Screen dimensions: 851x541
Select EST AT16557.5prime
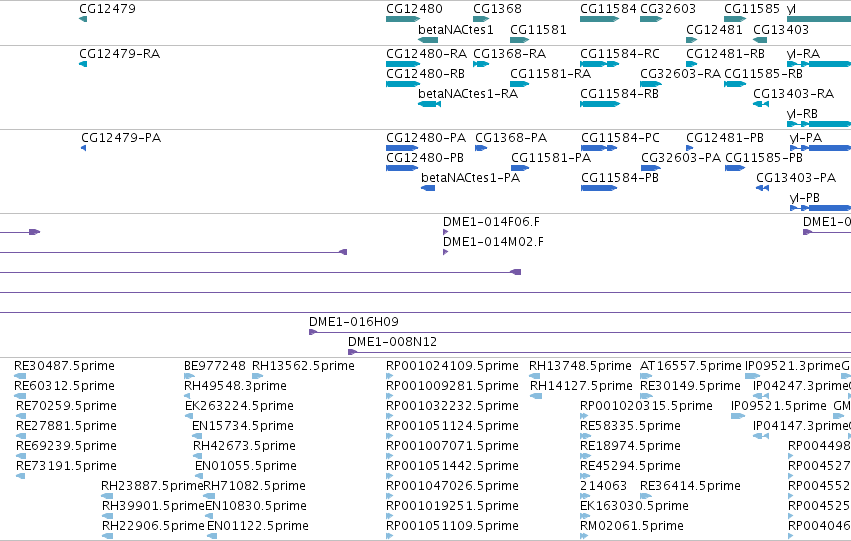[x=690, y=366]
